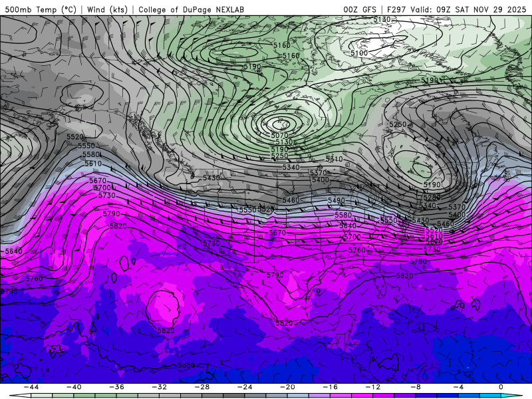This screenshot has width=532, height=399.
Task: Click the -32 colorbar tick label
Action: pos(160,387)
